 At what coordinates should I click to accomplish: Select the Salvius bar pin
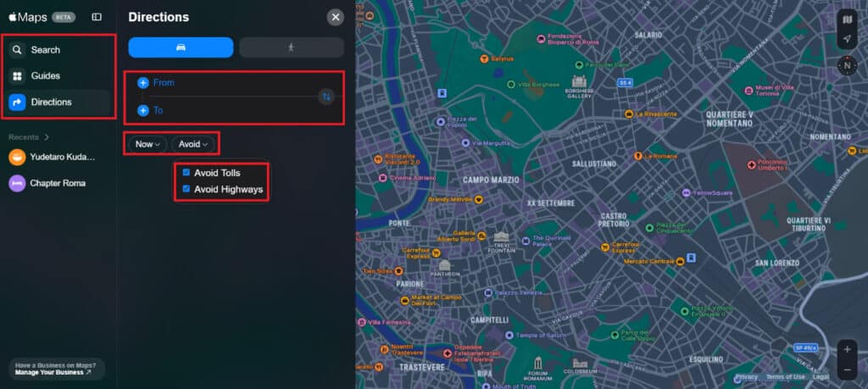click(484, 58)
